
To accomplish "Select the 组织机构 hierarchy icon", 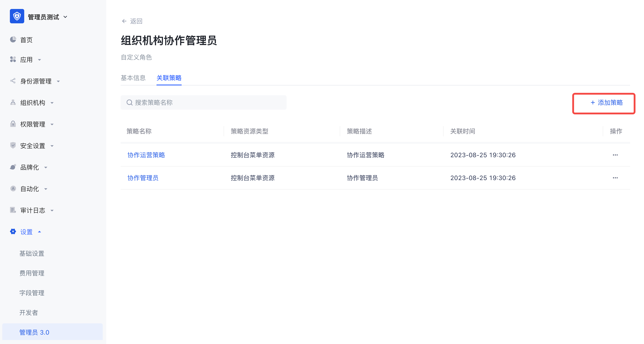I will pos(13,102).
